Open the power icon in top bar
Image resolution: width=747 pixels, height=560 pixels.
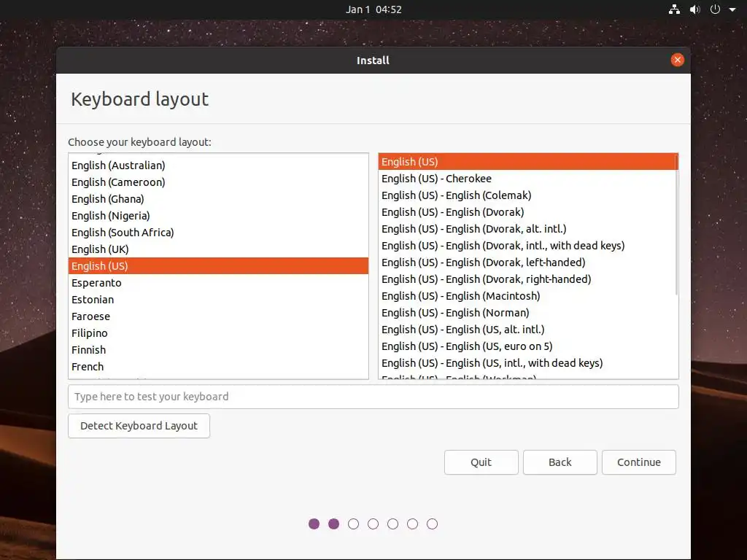point(715,9)
